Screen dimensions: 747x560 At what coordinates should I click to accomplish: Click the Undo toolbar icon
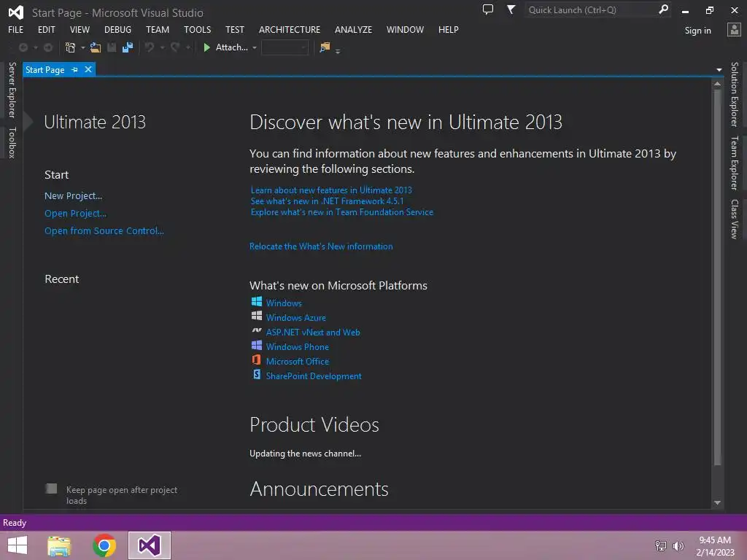(x=150, y=47)
